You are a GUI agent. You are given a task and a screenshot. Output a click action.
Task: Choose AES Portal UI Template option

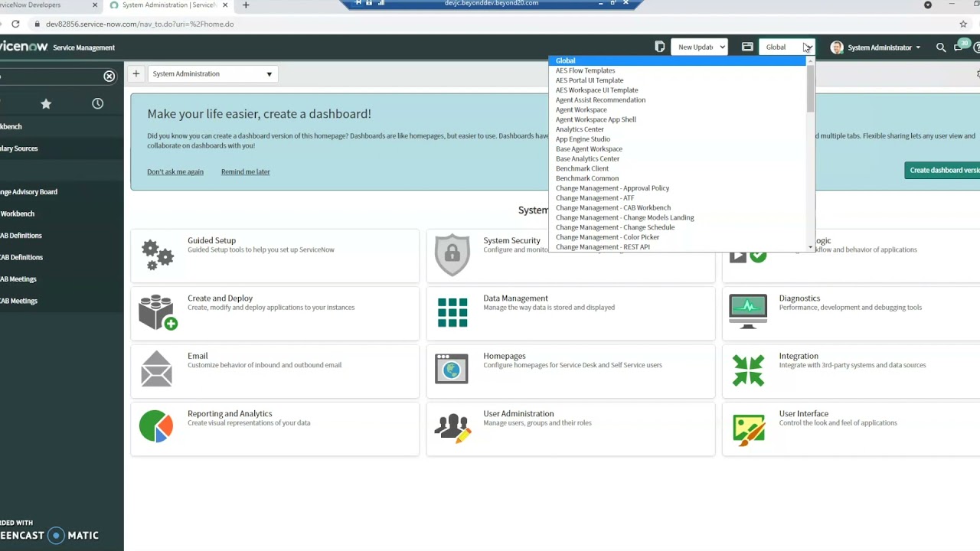click(678, 80)
